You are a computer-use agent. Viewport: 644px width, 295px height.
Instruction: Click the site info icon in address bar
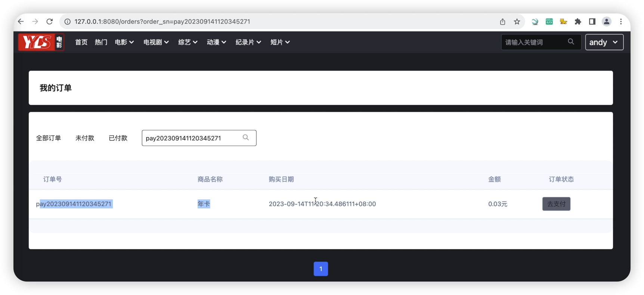[x=68, y=22]
